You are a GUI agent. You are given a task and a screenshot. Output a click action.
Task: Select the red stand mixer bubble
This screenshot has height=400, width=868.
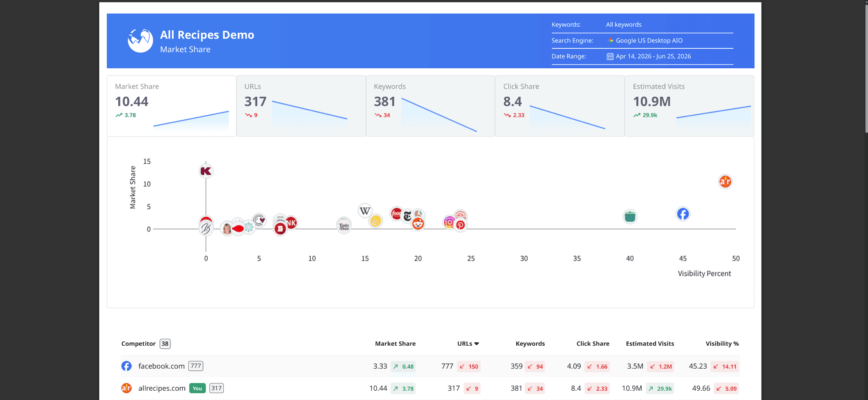[x=280, y=229]
